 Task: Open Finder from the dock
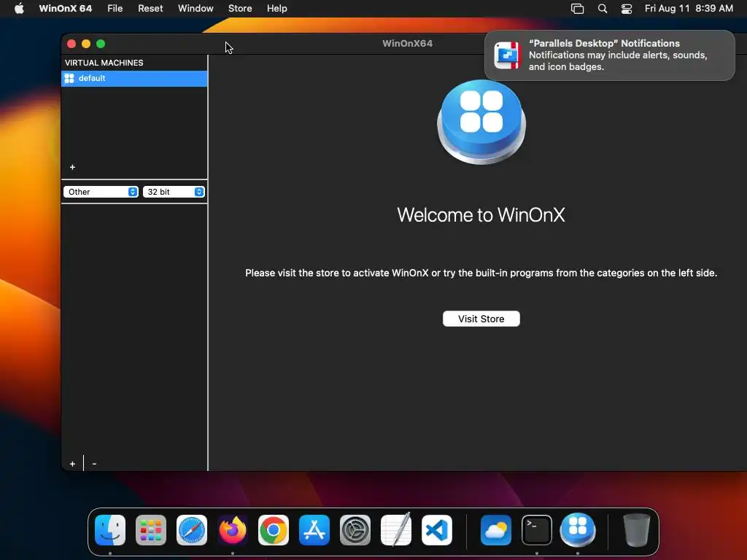point(110,530)
